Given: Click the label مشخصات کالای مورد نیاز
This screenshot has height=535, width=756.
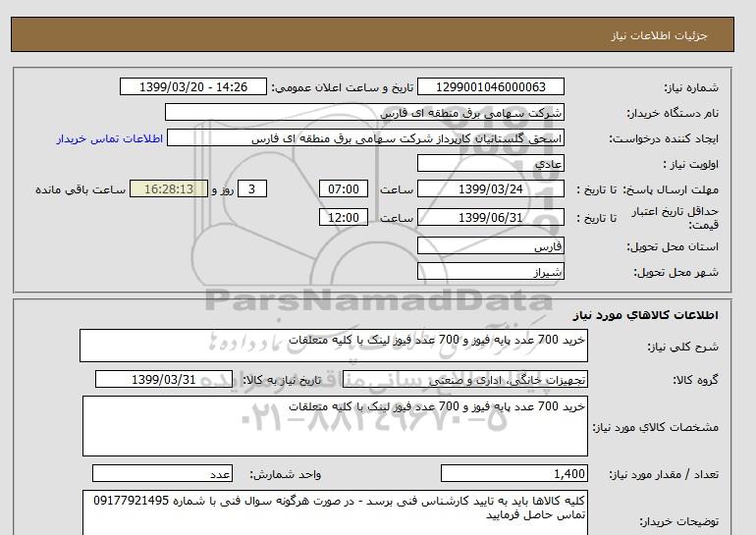Looking at the screenshot, I should coord(655,427).
